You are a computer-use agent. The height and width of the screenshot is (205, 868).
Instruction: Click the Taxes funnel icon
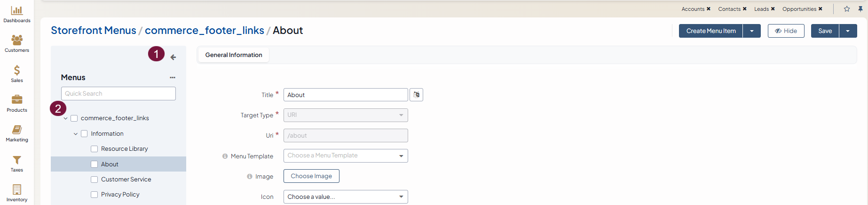[17, 160]
